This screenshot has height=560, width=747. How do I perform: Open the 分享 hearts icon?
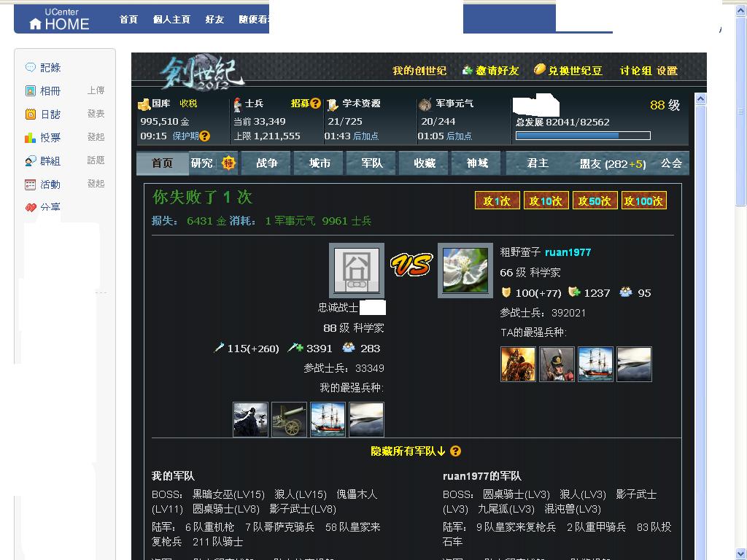click(x=31, y=207)
